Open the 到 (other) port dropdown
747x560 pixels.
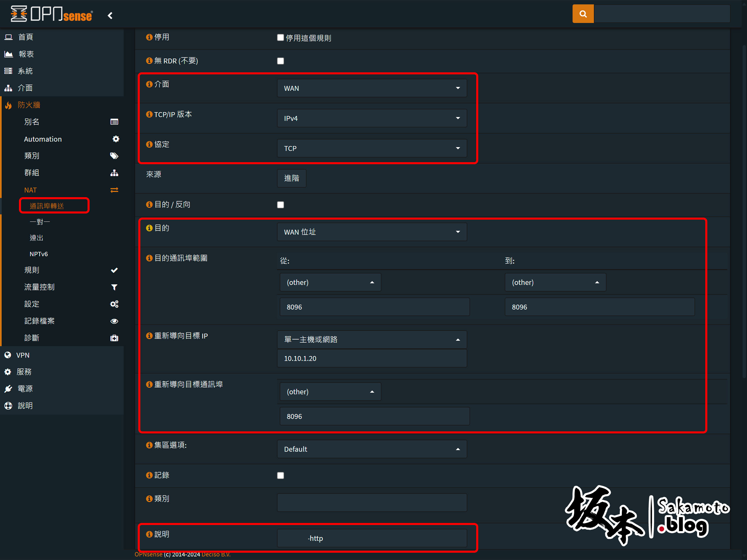[555, 282]
